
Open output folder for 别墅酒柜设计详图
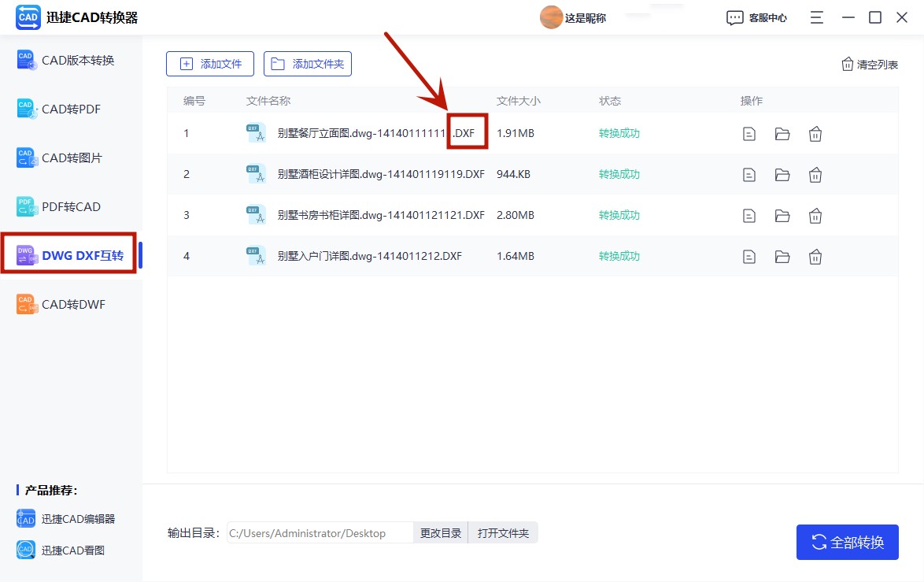(782, 174)
